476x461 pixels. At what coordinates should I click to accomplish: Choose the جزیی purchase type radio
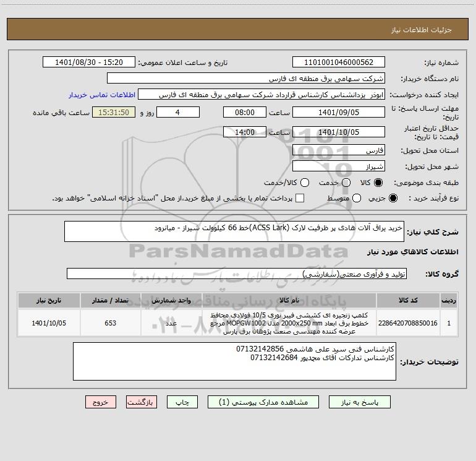click(x=393, y=198)
